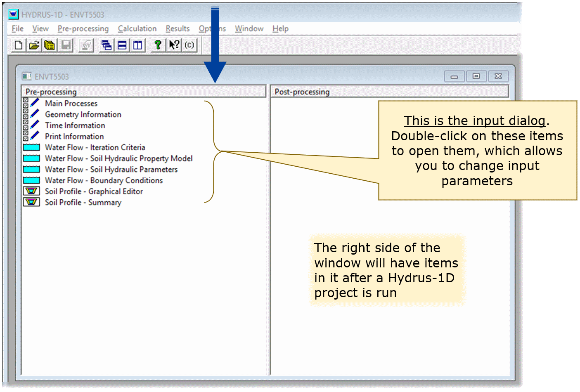580x392 pixels.
Task: Select the Print Information list entry
Action: pos(74,136)
